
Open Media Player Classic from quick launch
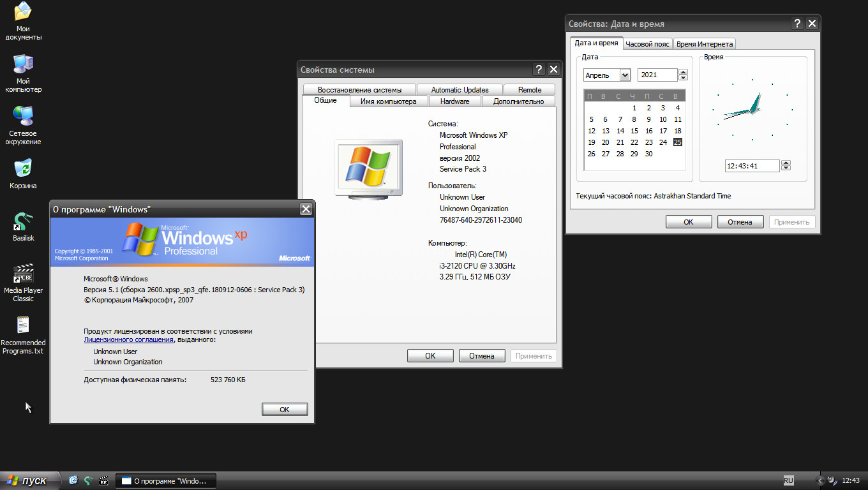tap(103, 480)
